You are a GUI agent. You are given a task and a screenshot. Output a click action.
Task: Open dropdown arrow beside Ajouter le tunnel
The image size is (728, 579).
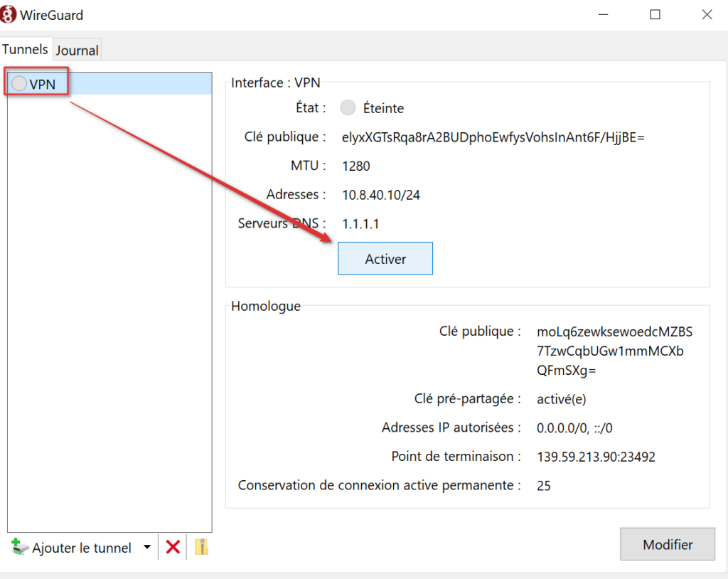146,547
